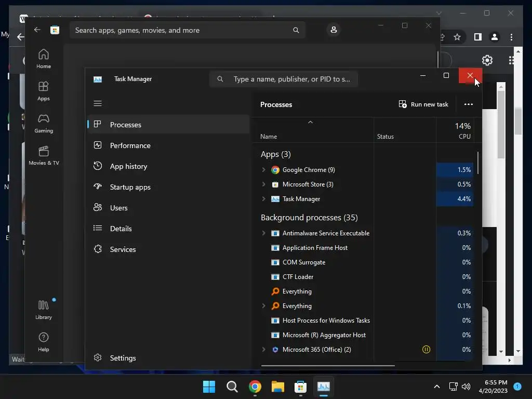Open the Users tab

(169, 208)
